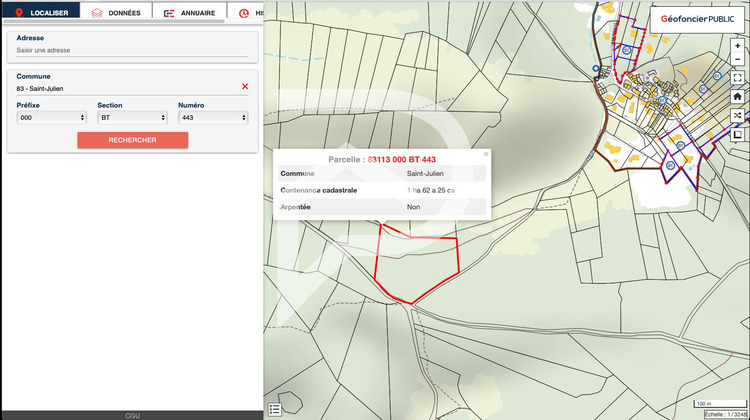The image size is (750, 420).
Task: Select the Localiser tab
Action: (40, 13)
